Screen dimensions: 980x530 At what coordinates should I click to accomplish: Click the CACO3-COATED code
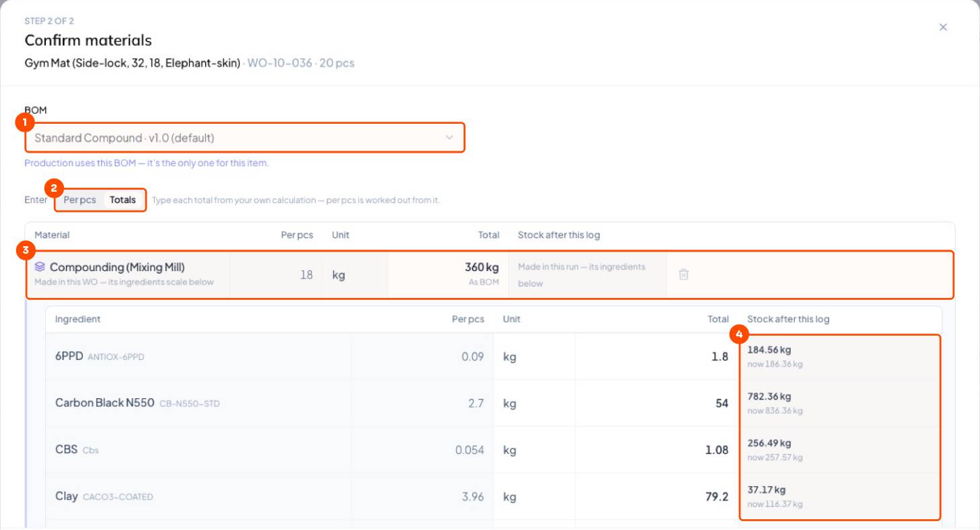point(118,497)
